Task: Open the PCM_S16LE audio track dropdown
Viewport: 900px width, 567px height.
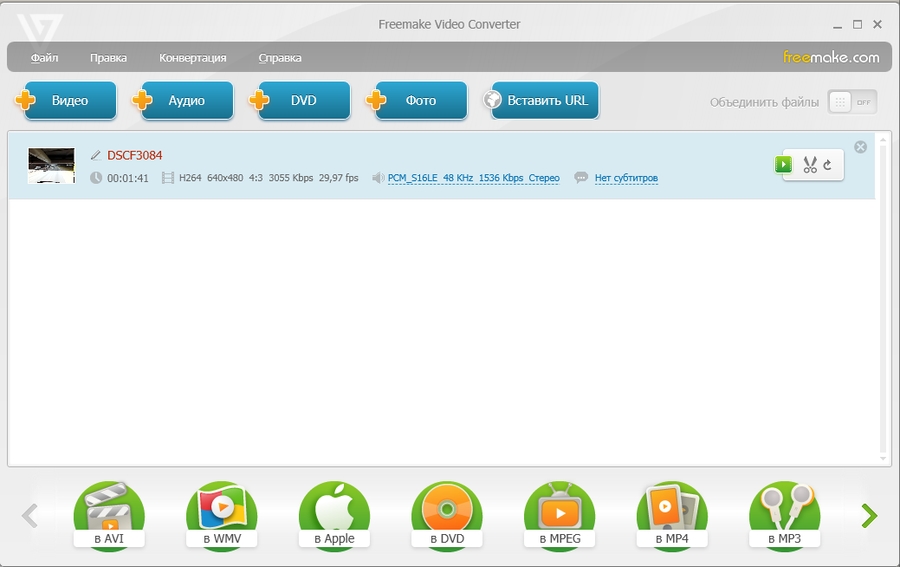Action: (x=474, y=178)
